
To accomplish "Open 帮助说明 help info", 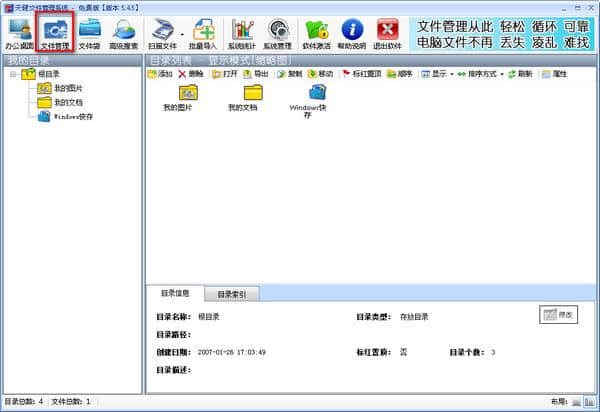I will [x=352, y=35].
